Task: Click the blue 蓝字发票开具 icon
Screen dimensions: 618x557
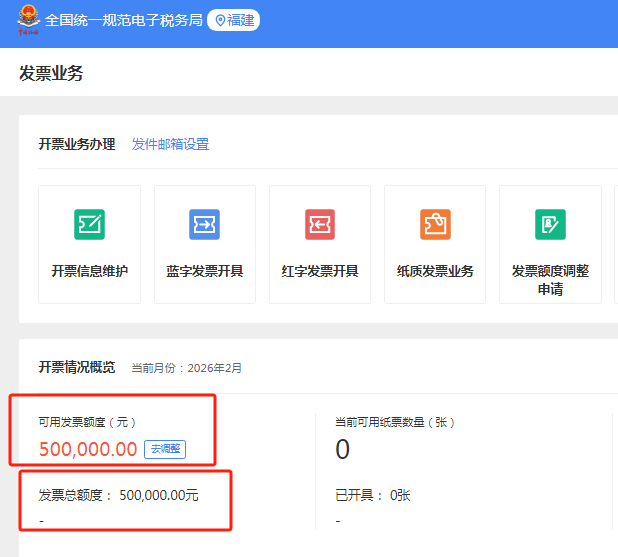Action: point(205,224)
